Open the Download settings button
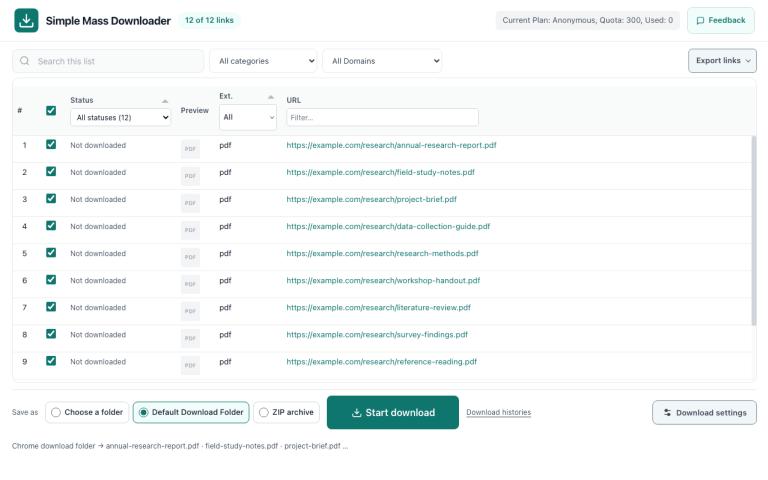768x480 pixels. [704, 412]
